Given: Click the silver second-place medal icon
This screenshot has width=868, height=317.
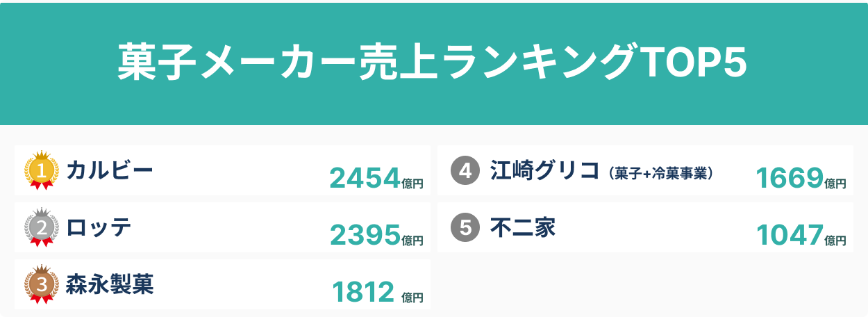Looking at the screenshot, I should [41, 227].
